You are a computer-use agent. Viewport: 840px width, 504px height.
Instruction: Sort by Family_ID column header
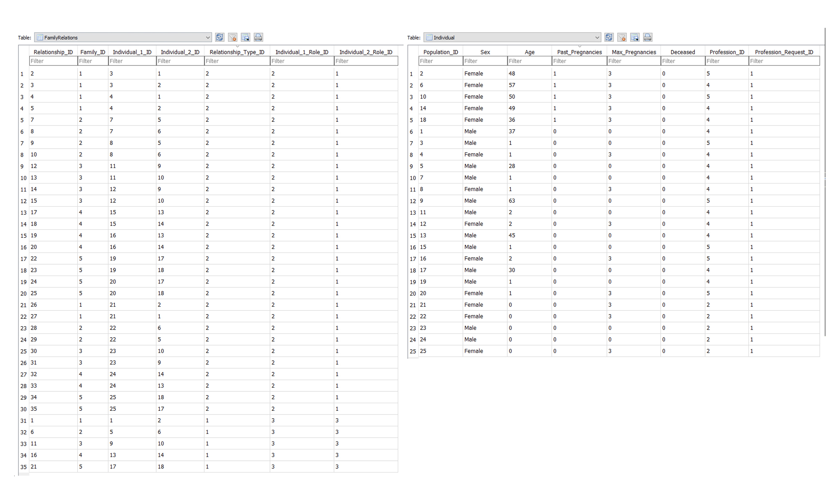click(x=93, y=52)
